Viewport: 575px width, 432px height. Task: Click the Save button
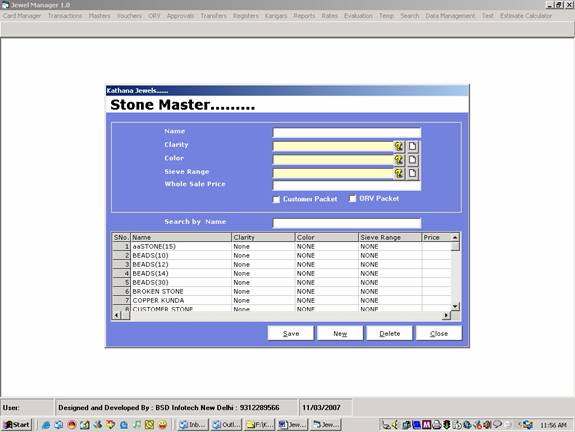click(291, 333)
